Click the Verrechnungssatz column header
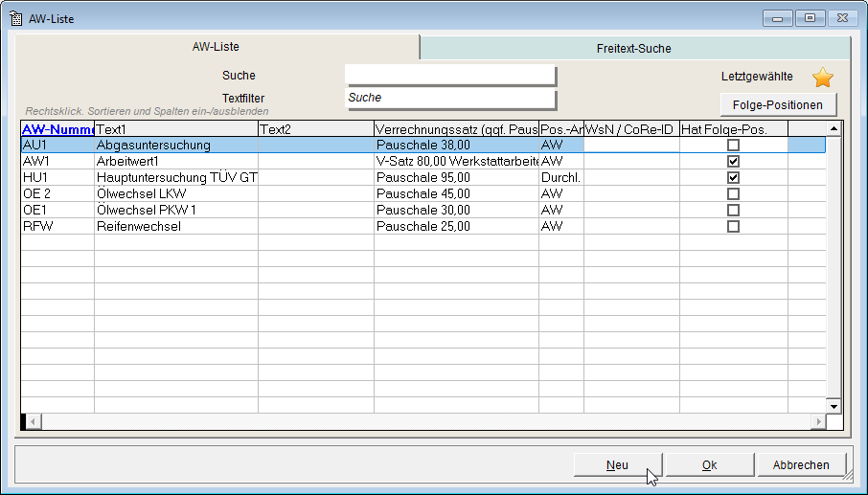 pos(457,129)
